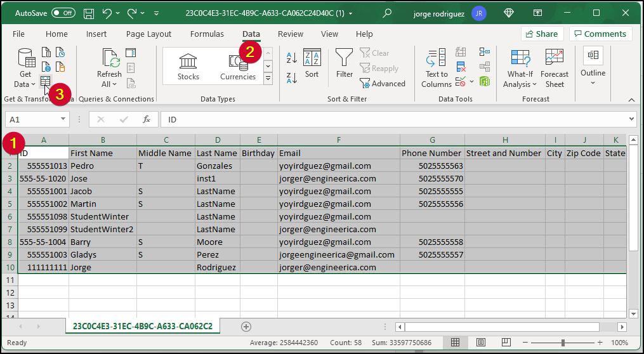Open Ribbon Display Options icon

(537, 13)
